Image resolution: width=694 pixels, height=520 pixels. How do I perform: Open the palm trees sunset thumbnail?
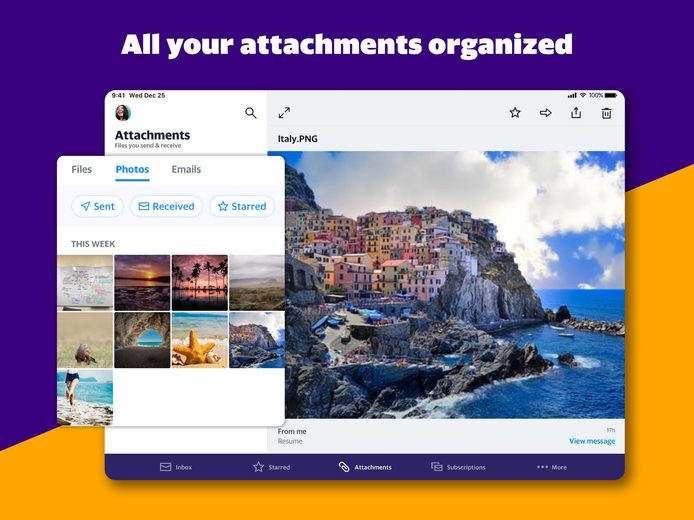tap(200, 282)
